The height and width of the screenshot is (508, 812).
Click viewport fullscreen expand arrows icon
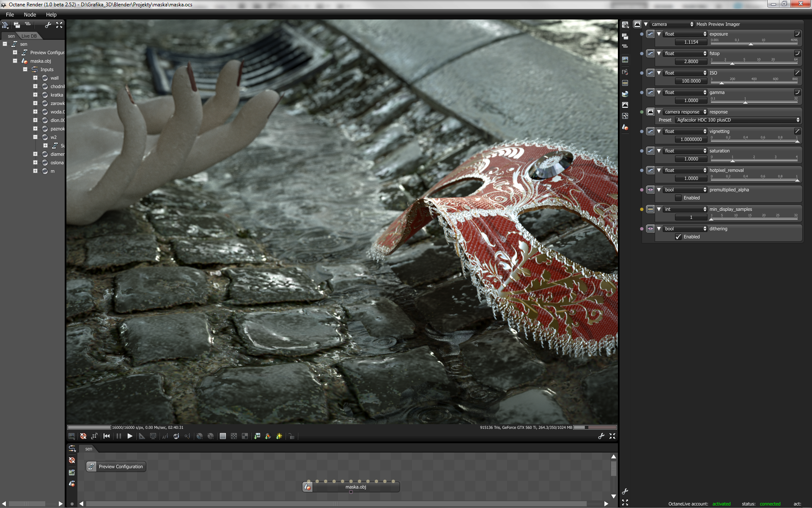click(x=612, y=436)
